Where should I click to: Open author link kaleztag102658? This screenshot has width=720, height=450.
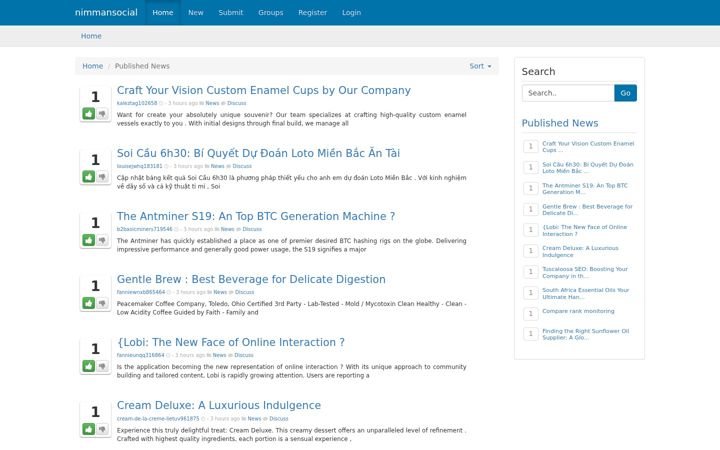click(137, 103)
